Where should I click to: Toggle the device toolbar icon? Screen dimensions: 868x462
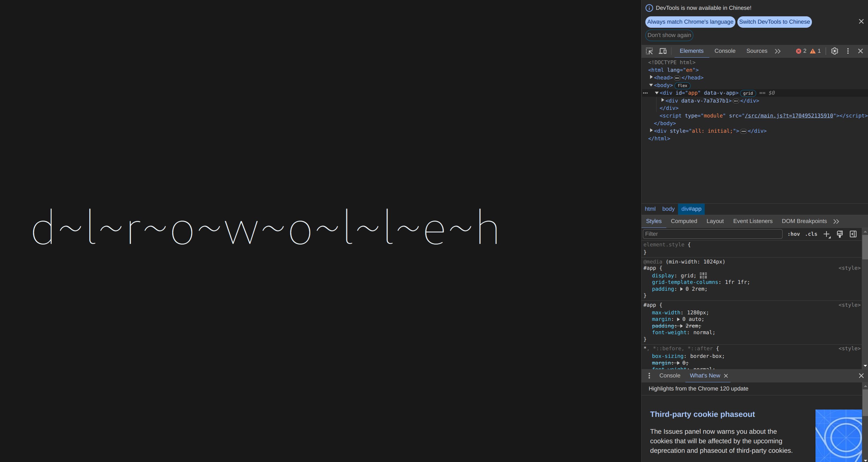tap(663, 51)
